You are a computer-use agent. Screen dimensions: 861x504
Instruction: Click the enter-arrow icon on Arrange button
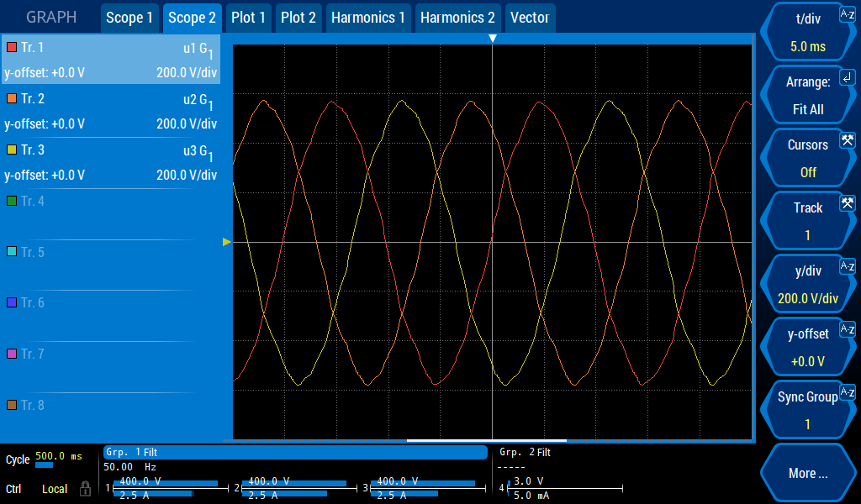[847, 76]
